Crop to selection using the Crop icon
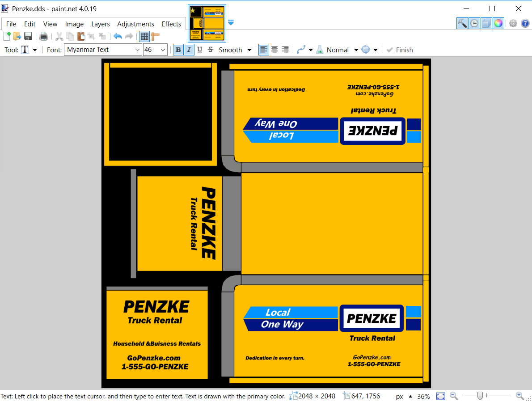 pos(91,36)
